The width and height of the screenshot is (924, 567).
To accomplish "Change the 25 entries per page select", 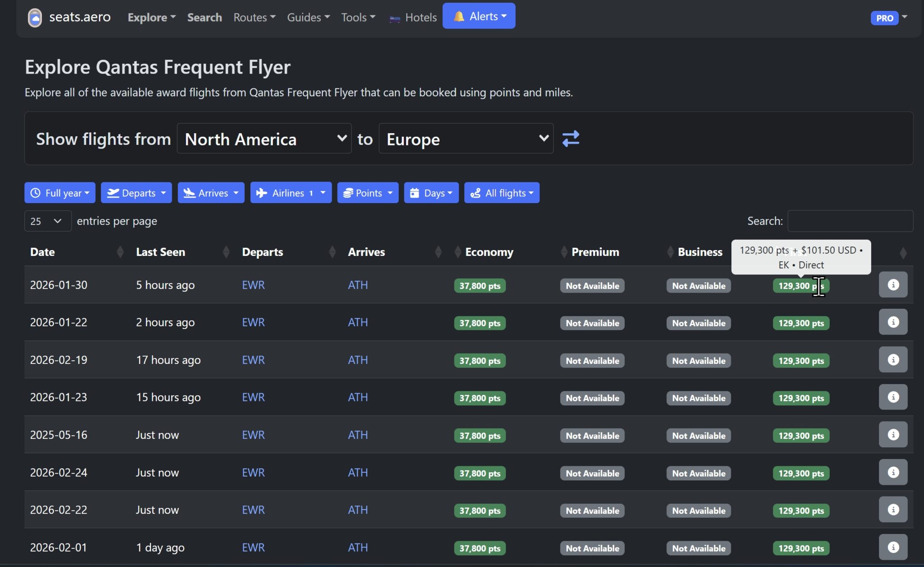I will tap(48, 221).
